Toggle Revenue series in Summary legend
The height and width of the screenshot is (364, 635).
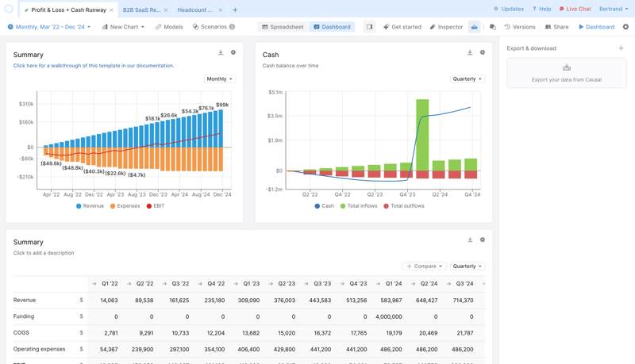[x=90, y=206]
